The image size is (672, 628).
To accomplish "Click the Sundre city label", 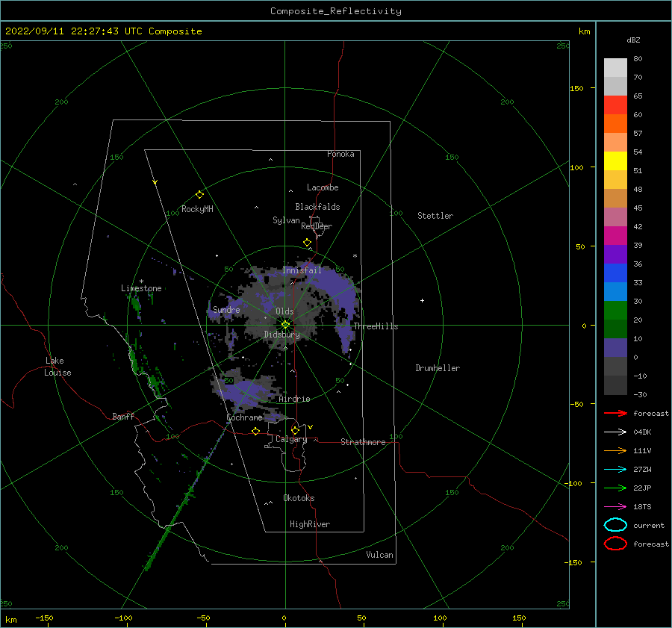I will [226, 309].
